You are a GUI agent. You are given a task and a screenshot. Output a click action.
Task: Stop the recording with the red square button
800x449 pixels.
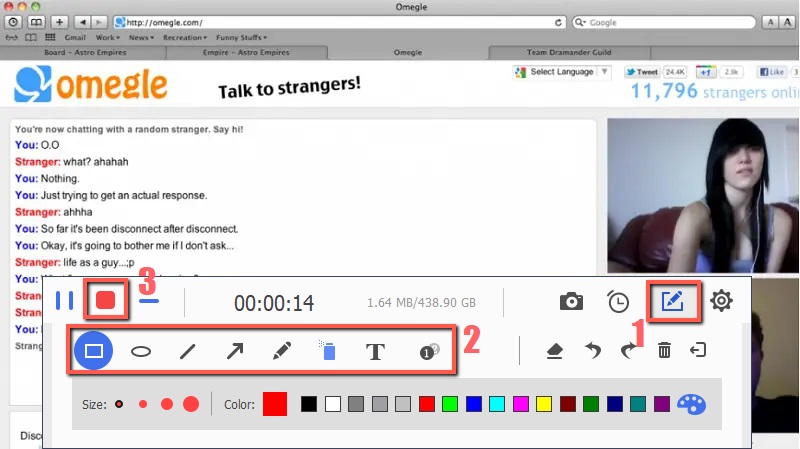point(105,300)
